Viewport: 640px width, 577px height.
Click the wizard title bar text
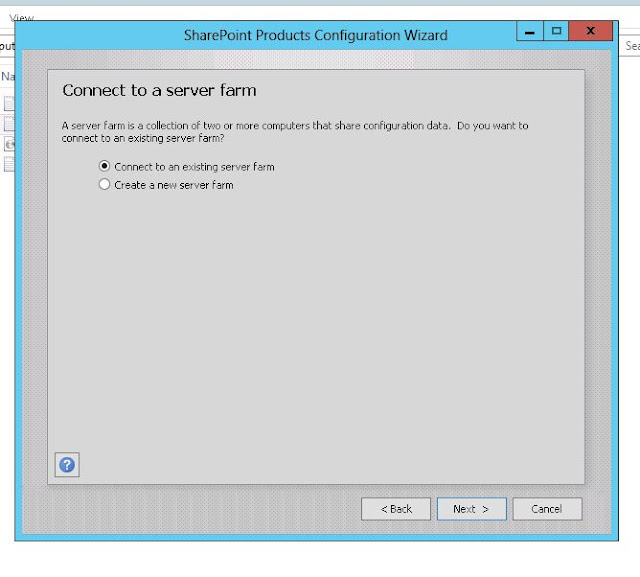coord(316,35)
